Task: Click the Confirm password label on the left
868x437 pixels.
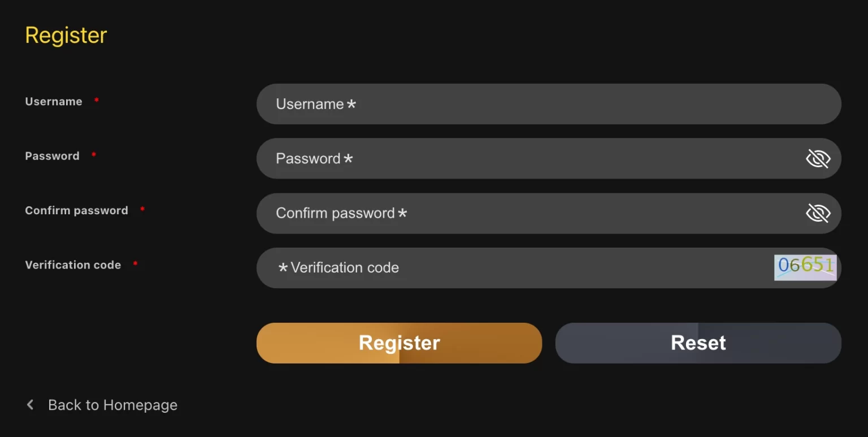Action: [76, 210]
